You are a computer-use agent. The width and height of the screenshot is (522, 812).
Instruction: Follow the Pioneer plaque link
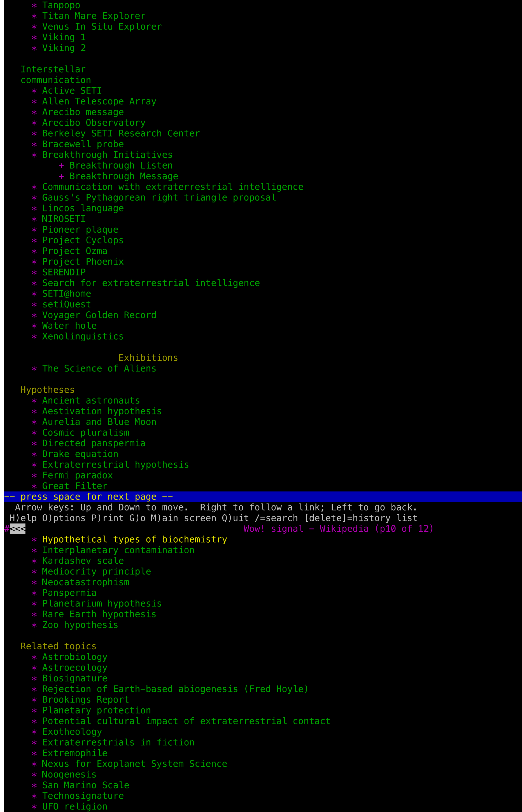[80, 229]
